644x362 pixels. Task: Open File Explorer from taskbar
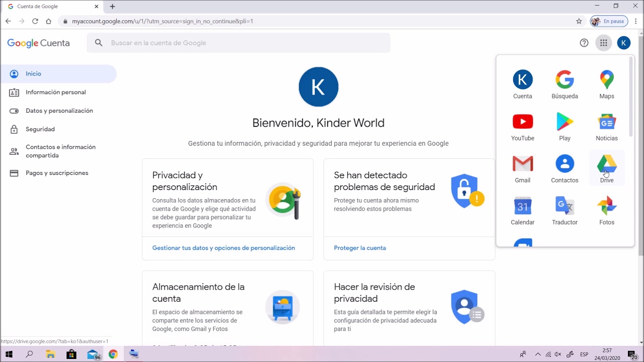coord(50,354)
